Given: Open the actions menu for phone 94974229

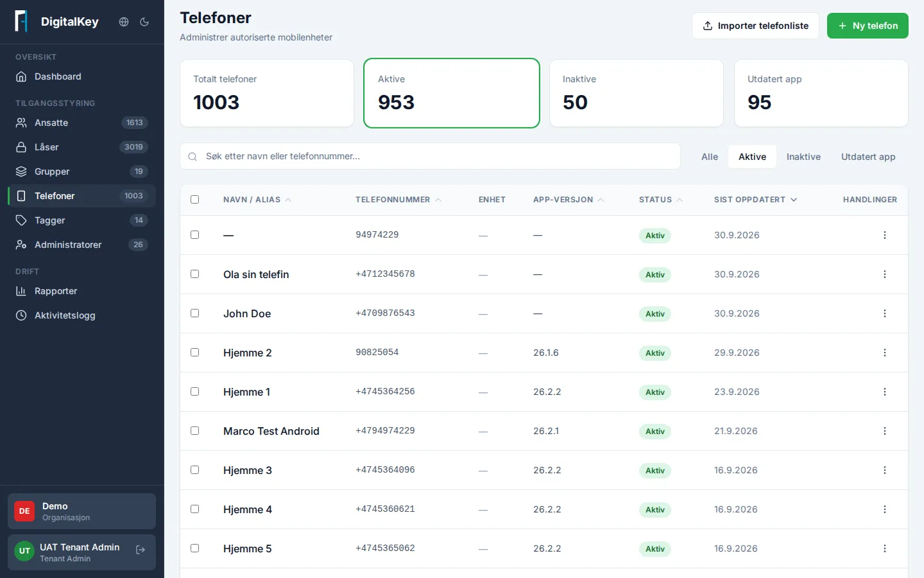Looking at the screenshot, I should [885, 235].
